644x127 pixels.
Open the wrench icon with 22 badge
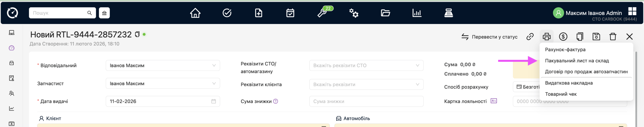[322, 13]
